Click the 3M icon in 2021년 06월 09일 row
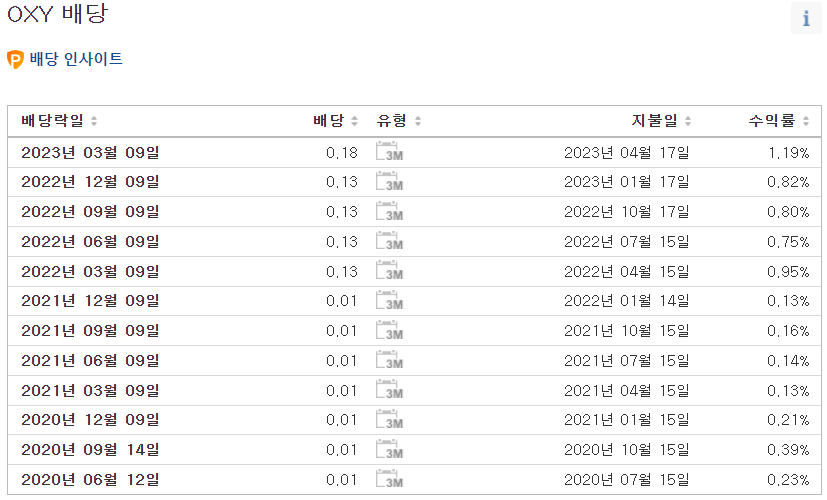This screenshot has width=827, height=500. click(x=389, y=360)
